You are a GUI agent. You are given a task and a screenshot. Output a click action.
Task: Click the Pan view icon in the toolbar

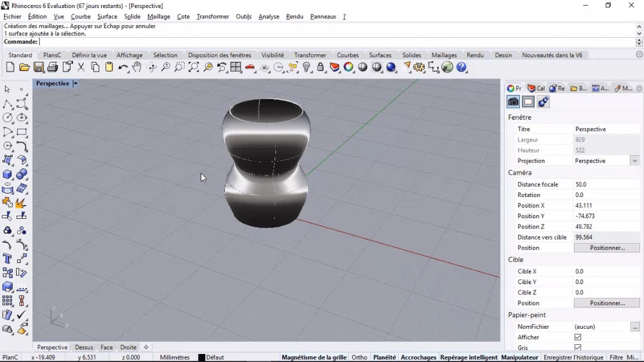pyautogui.click(x=136, y=67)
